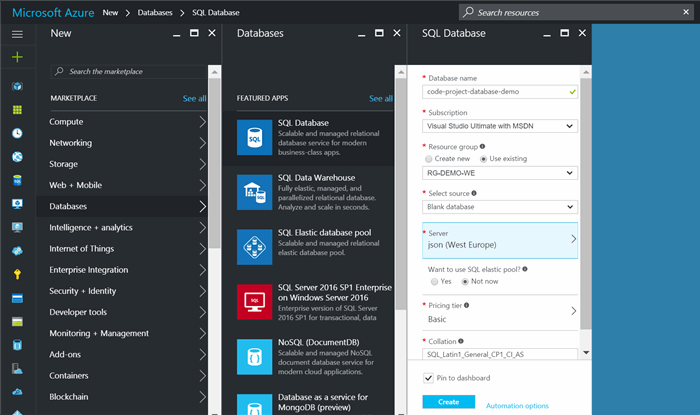The height and width of the screenshot is (415, 700).
Task: Select Security + Identity category
Action: 122,291
